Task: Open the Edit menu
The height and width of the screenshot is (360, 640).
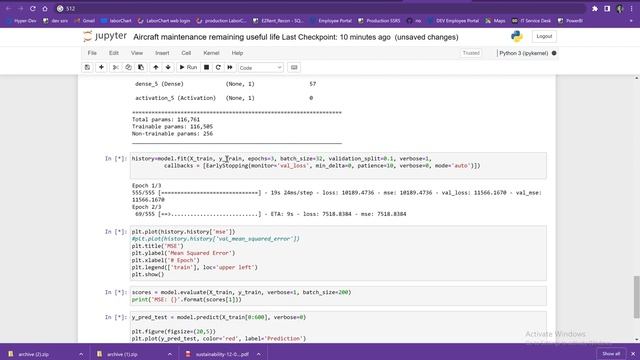Action: click(x=113, y=53)
